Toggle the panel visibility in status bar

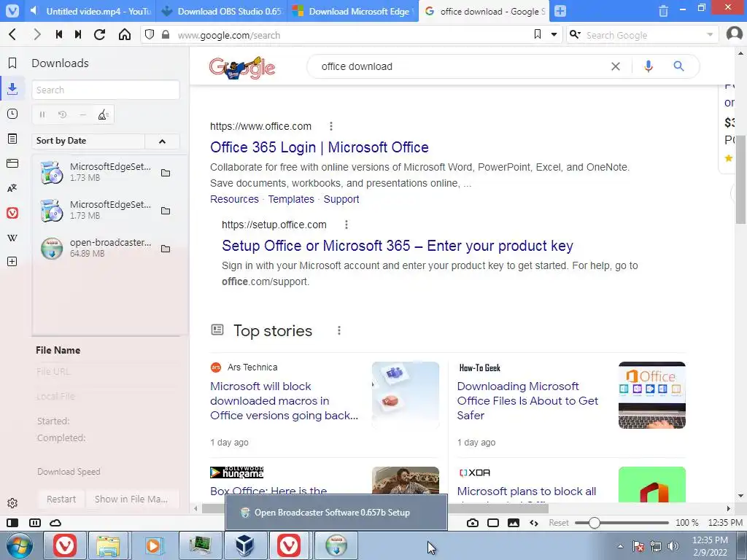click(x=13, y=522)
